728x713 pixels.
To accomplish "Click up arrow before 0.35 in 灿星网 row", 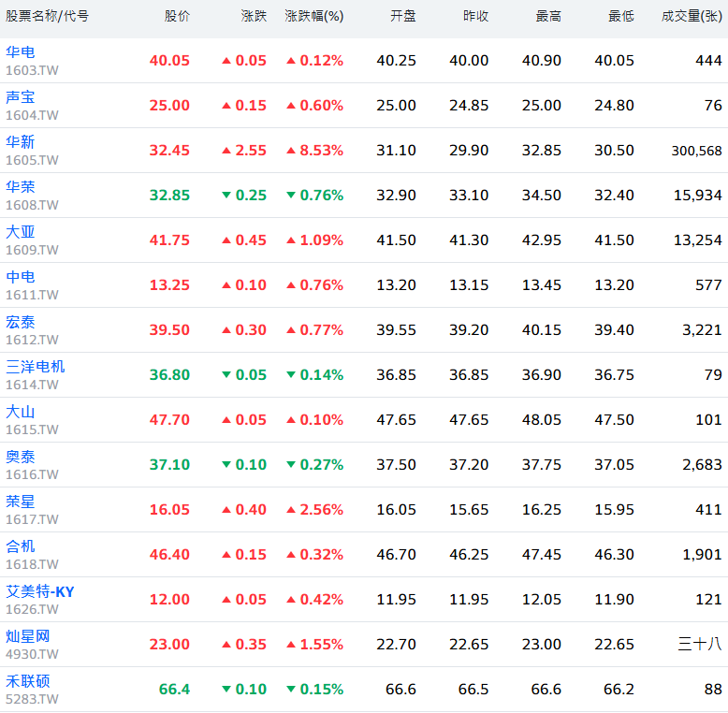I will [226, 645].
